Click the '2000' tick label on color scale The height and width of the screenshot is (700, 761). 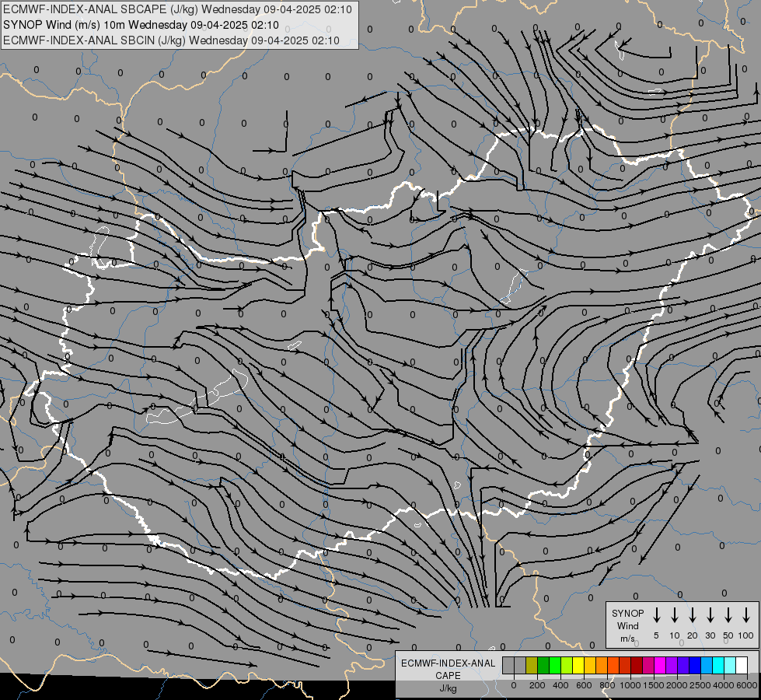pyautogui.click(x=677, y=685)
